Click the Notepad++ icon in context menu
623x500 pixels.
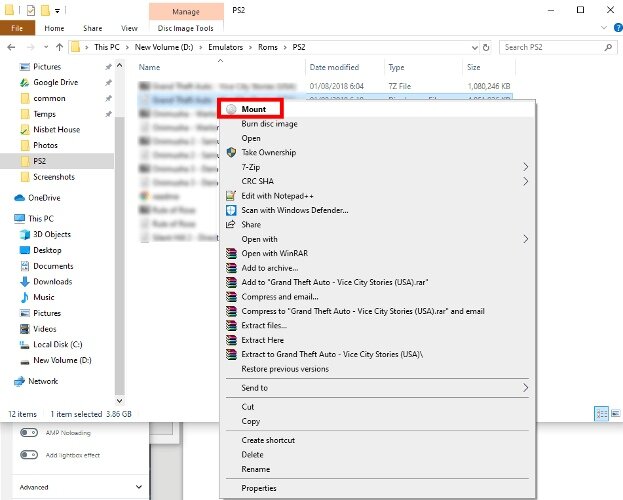click(231, 196)
